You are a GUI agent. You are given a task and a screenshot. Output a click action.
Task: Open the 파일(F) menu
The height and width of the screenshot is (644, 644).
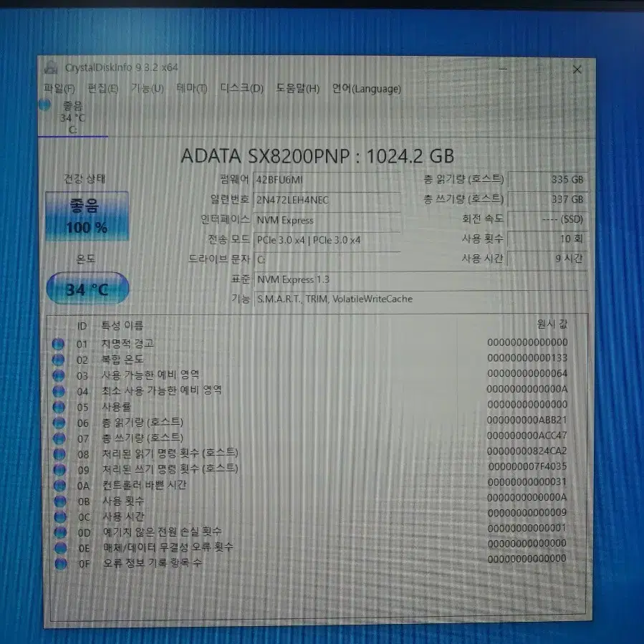(x=59, y=88)
